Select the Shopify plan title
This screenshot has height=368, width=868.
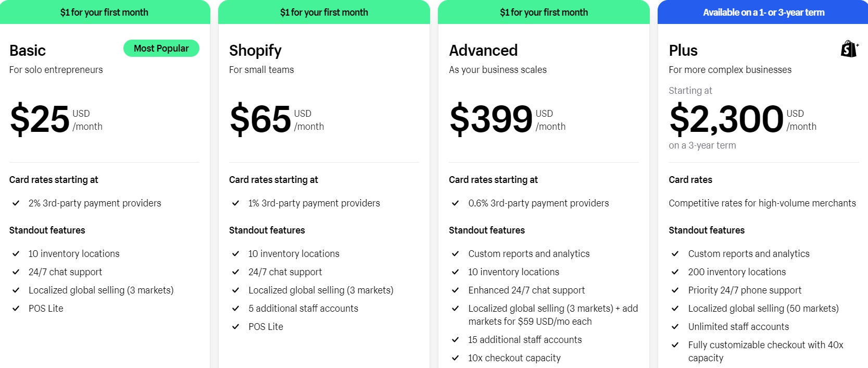pos(255,51)
